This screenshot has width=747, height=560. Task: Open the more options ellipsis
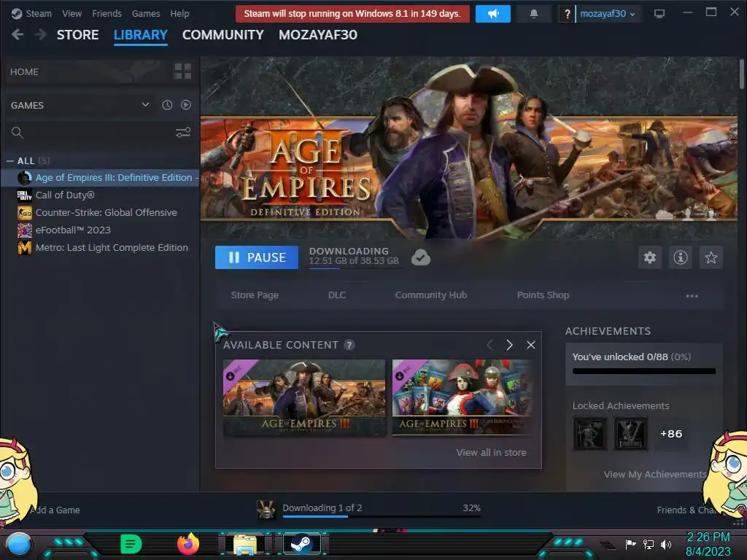click(x=692, y=296)
